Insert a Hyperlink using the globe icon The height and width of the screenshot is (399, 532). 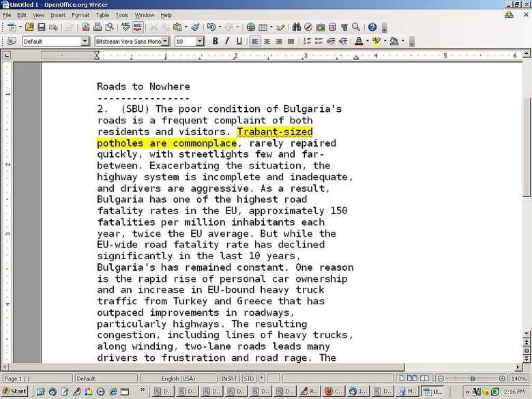tap(251, 27)
